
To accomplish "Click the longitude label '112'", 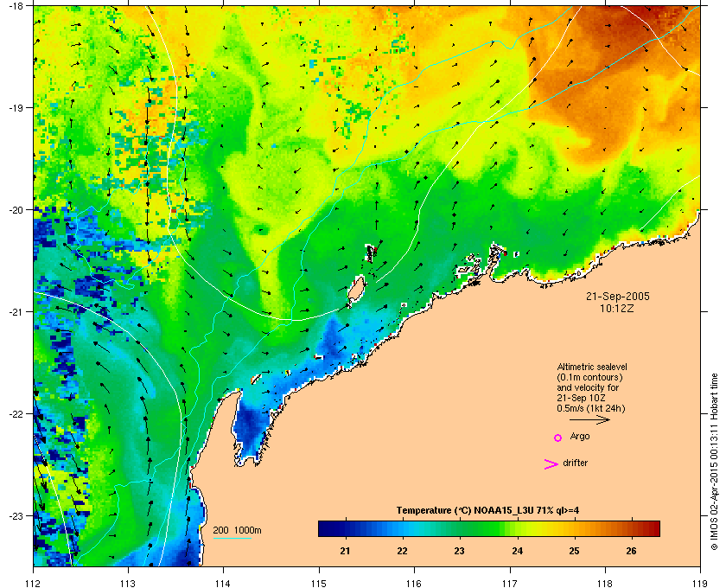I will click(x=34, y=583).
